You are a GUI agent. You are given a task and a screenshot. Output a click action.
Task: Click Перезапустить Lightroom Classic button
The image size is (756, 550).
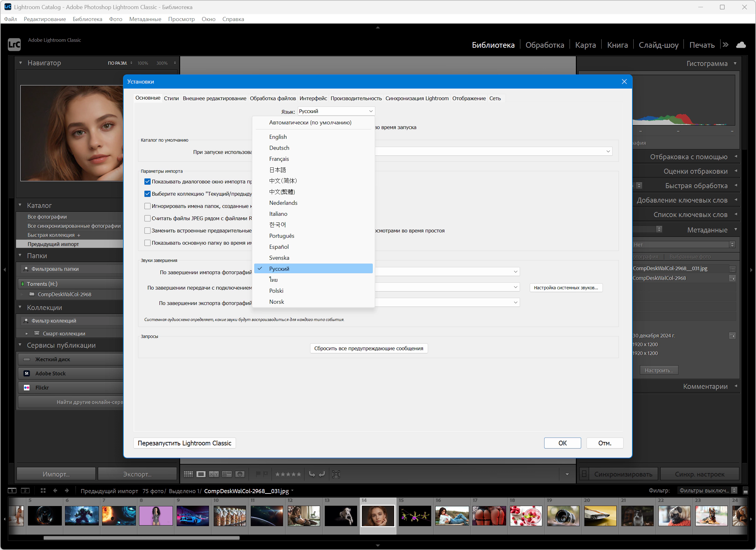184,443
